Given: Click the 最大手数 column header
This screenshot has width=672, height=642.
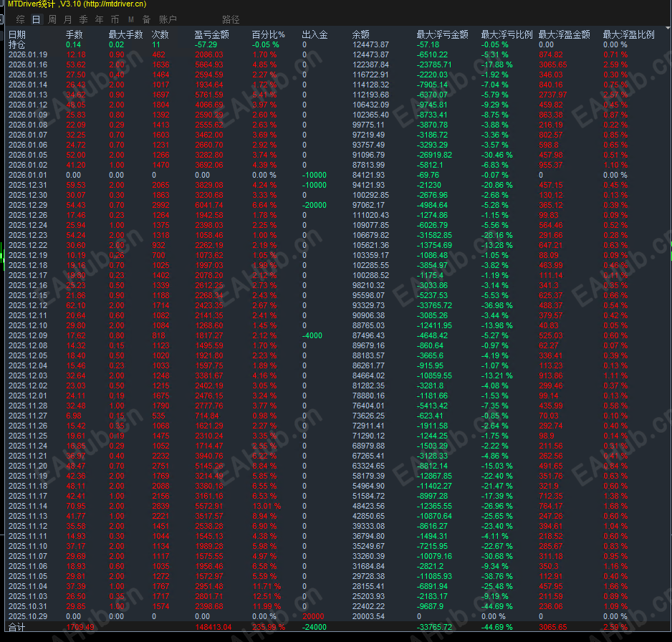Looking at the screenshot, I should [x=125, y=34].
